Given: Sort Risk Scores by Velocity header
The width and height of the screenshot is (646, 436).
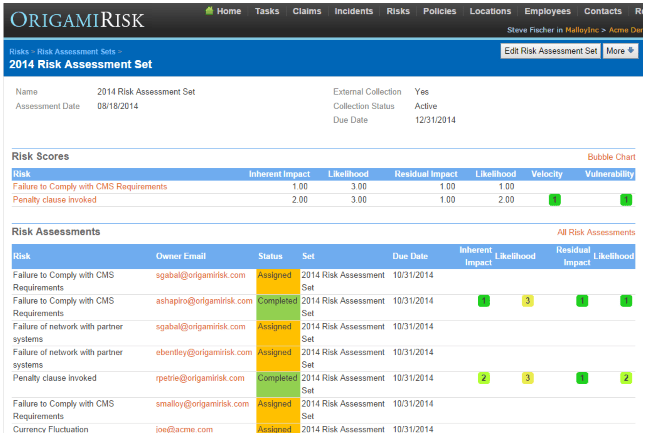Looking at the screenshot, I should 547,174.
